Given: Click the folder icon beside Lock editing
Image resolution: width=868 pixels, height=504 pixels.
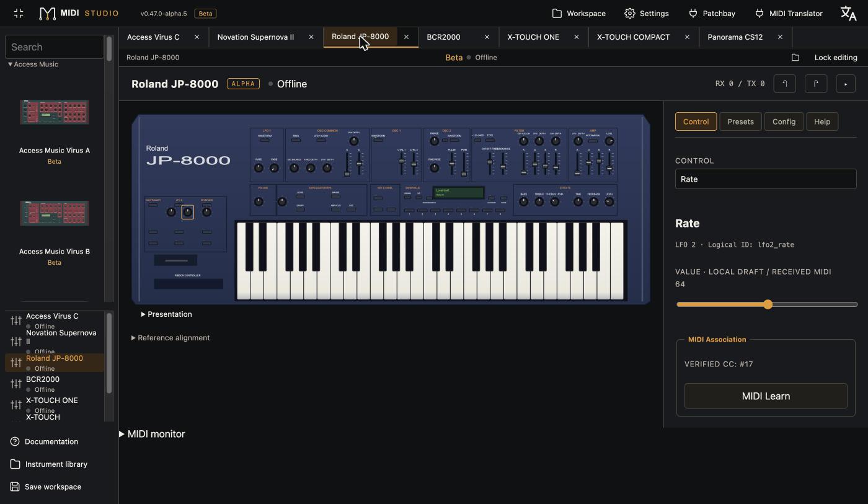Looking at the screenshot, I should [x=795, y=58].
